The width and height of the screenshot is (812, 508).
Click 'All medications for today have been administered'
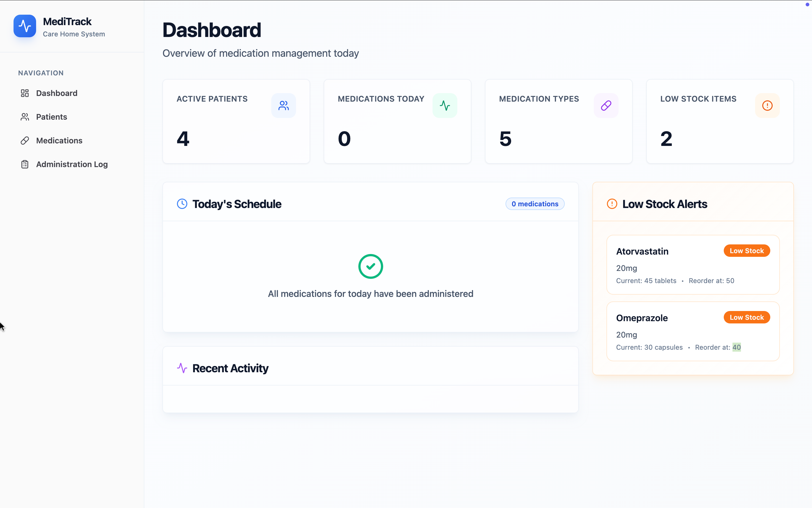tap(370, 294)
